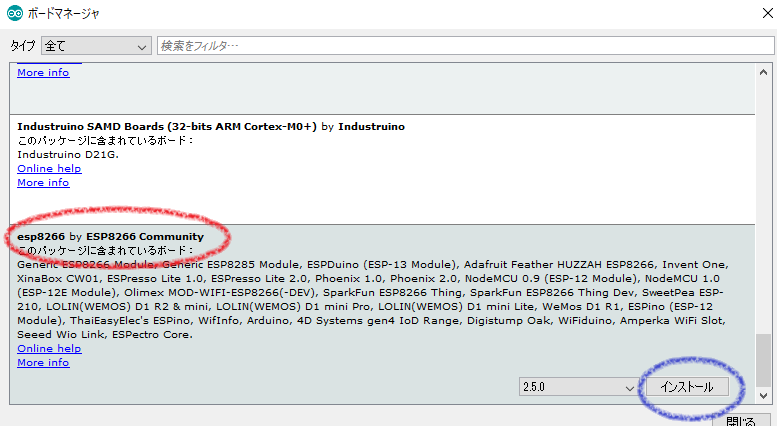Click the Seeed Wio Link, ESPectro Core. line
The image size is (777, 426).
coord(105,335)
